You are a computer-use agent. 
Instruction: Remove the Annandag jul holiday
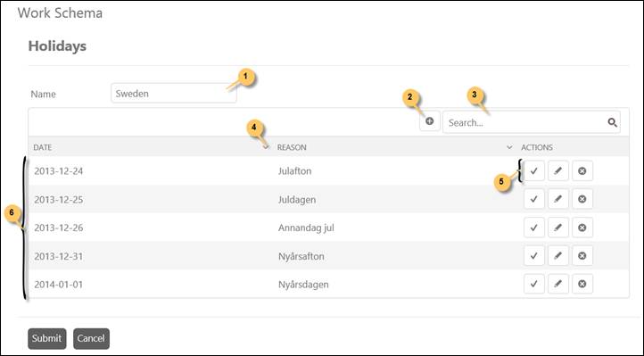(582, 228)
